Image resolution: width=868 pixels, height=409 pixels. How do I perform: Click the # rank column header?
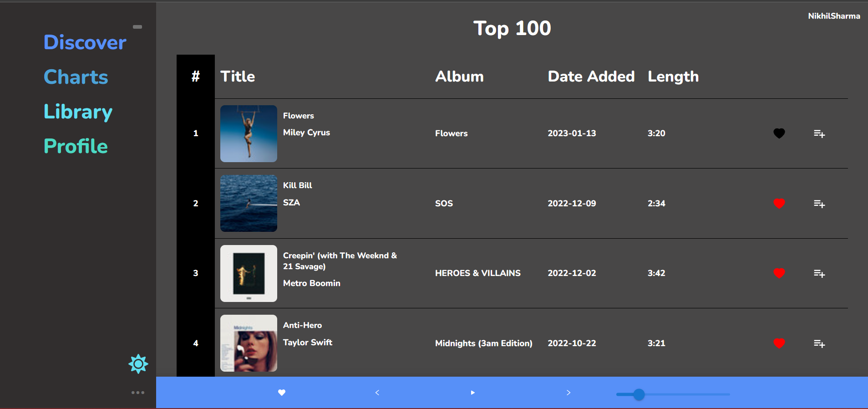tap(196, 77)
